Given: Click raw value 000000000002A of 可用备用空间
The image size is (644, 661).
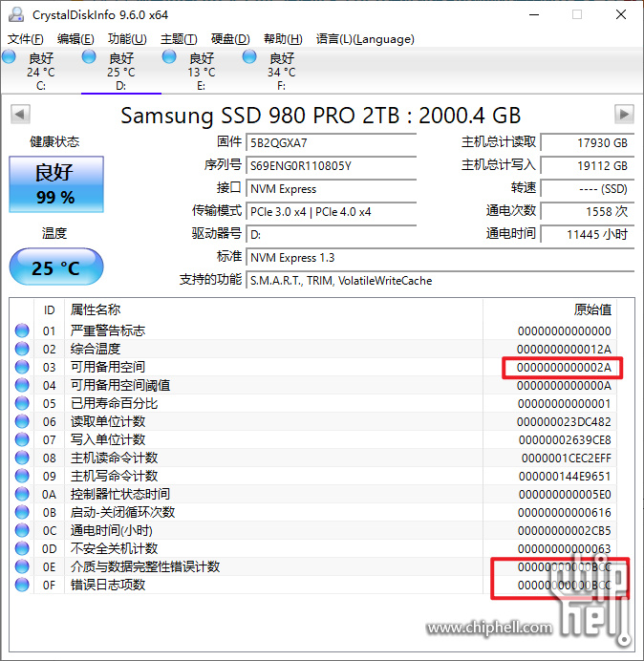Looking at the screenshot, I should point(564,367).
